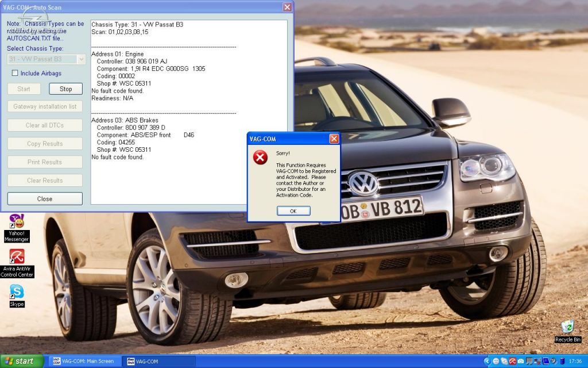Click the Start scan button

(24, 89)
